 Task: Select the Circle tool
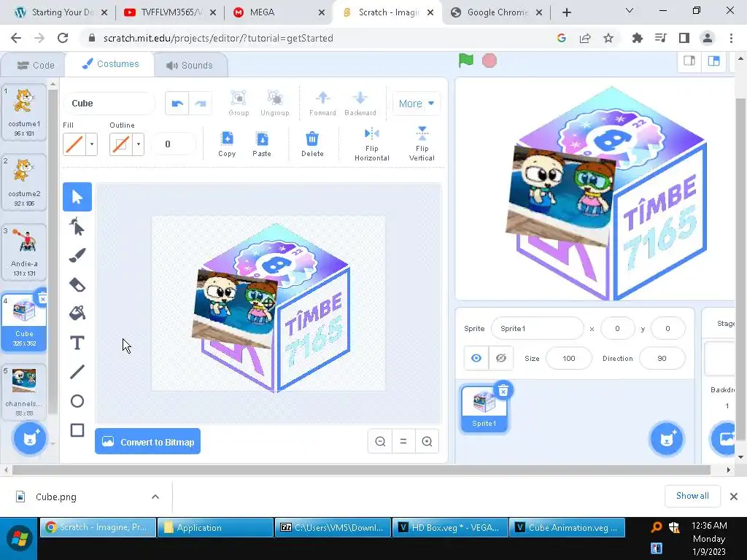pyautogui.click(x=77, y=401)
